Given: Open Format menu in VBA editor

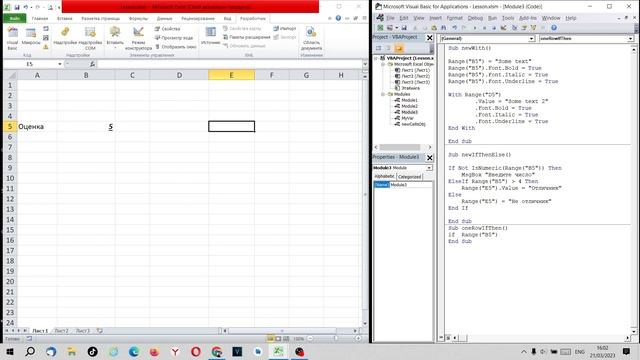Looking at the screenshot, I should [x=454, y=18].
